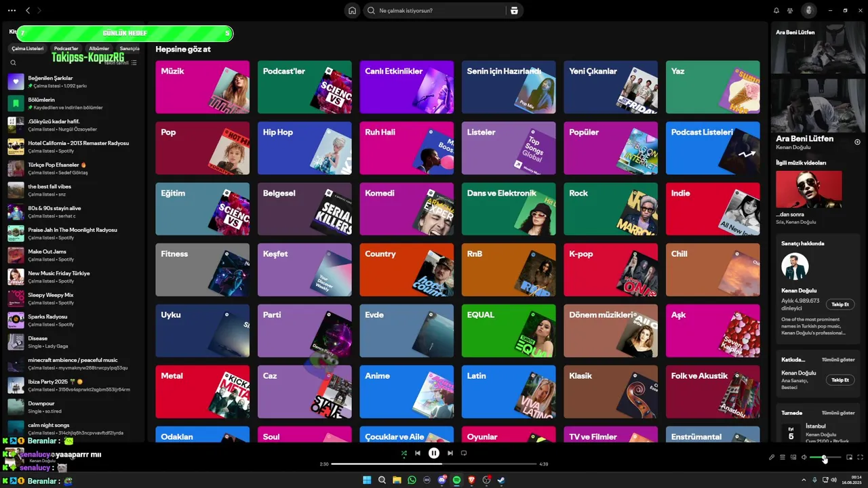Open WhatsApp from the taskbar

coord(412,480)
